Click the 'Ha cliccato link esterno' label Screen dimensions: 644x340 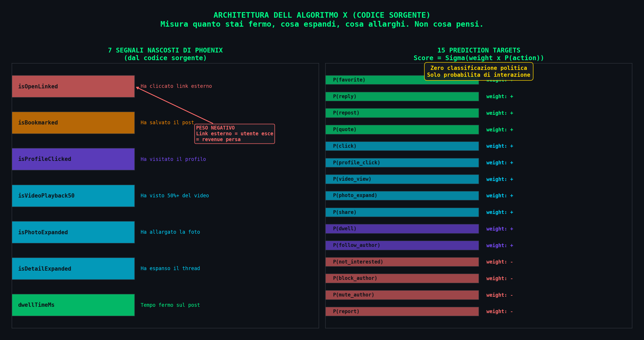[x=176, y=86]
